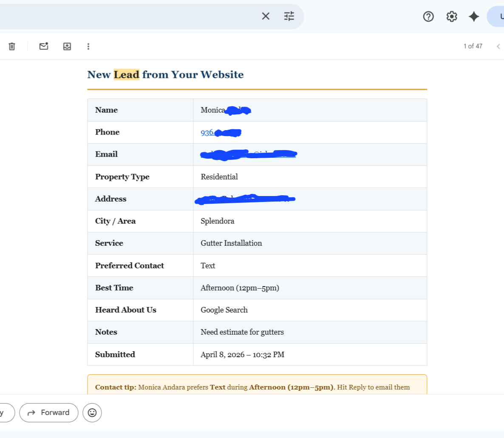Open the Gemini sparkle icon
The width and height of the screenshot is (504, 438).
coord(474,17)
